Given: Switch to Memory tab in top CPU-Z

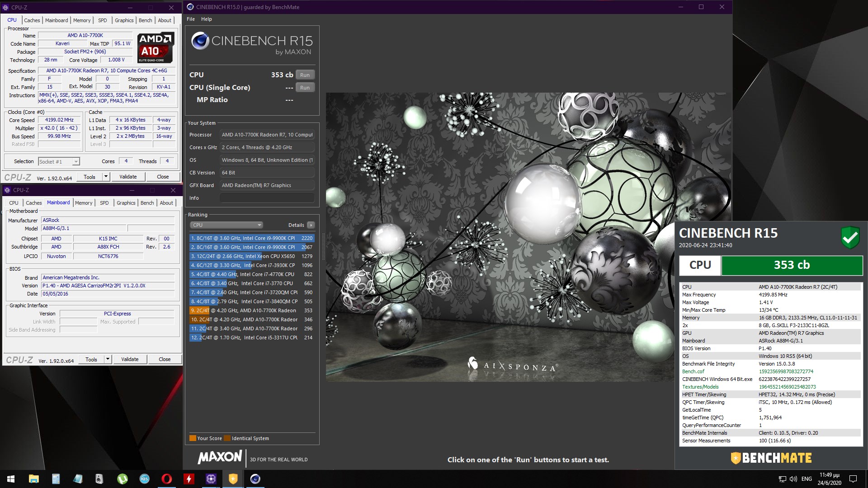Looking at the screenshot, I should [82, 20].
